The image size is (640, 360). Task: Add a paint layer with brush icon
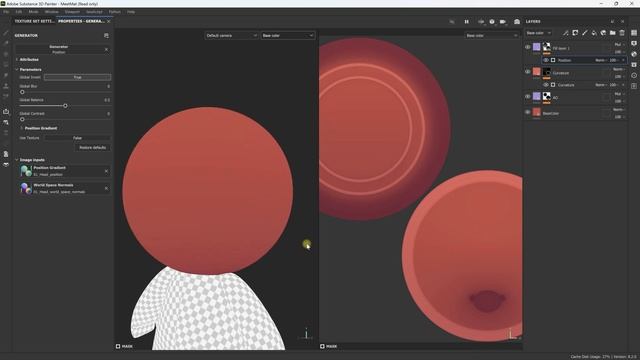(584, 33)
